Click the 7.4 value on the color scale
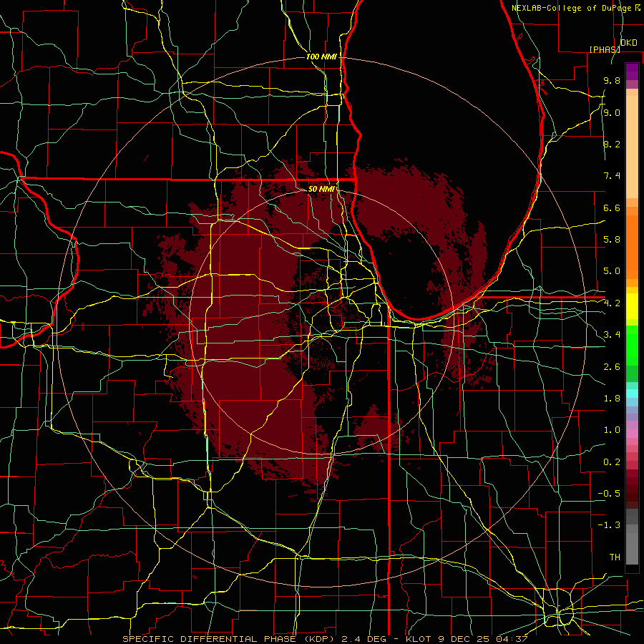The width and height of the screenshot is (644, 644). [612, 176]
